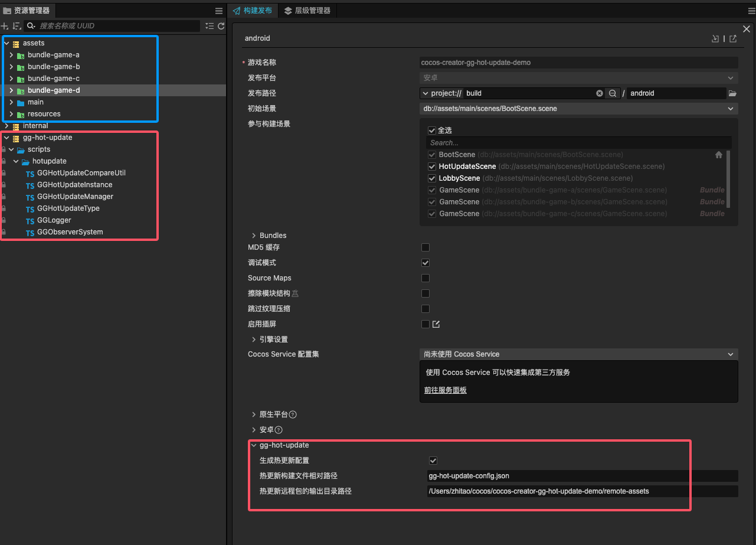Viewport: 756px width, 545px height.
Task: Select the bundle-game-d tree row
Action: pyautogui.click(x=113, y=90)
